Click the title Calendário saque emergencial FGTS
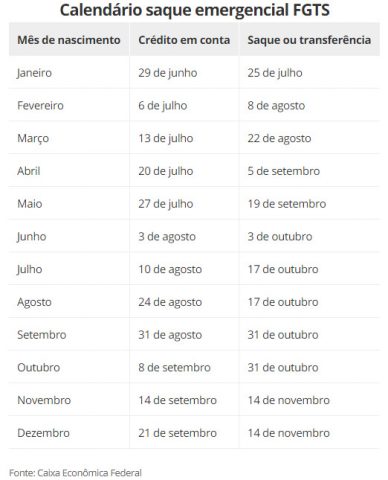This screenshot has height=480, width=388. point(195,10)
